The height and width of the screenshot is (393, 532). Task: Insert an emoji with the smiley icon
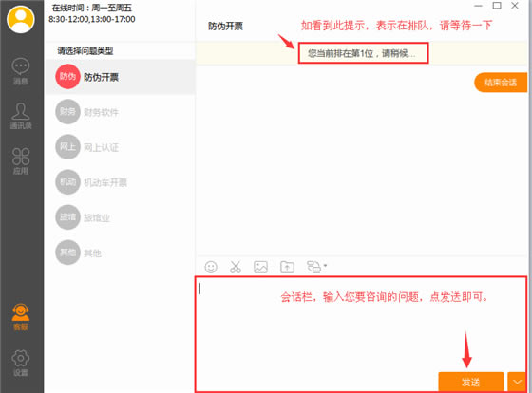coord(211,267)
